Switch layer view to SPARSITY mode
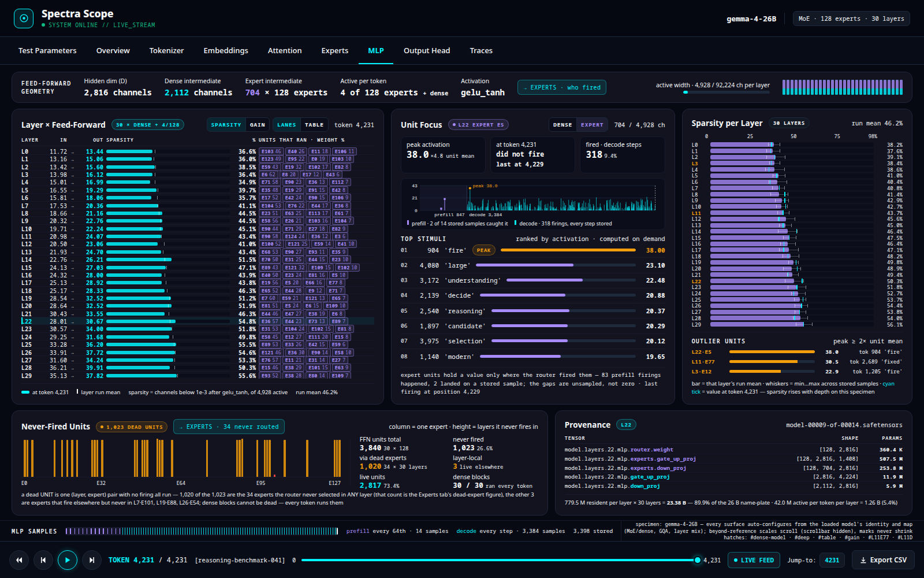 (226, 125)
